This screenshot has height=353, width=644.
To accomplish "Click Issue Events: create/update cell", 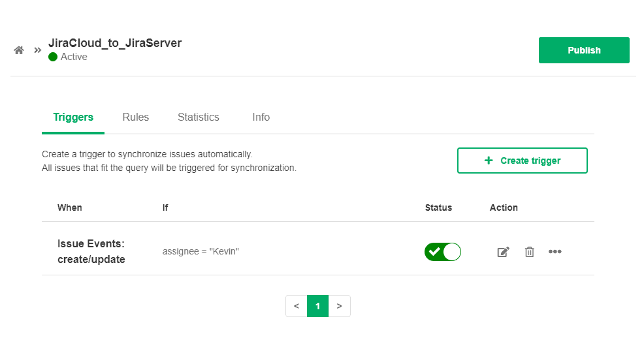I will pos(91,251).
